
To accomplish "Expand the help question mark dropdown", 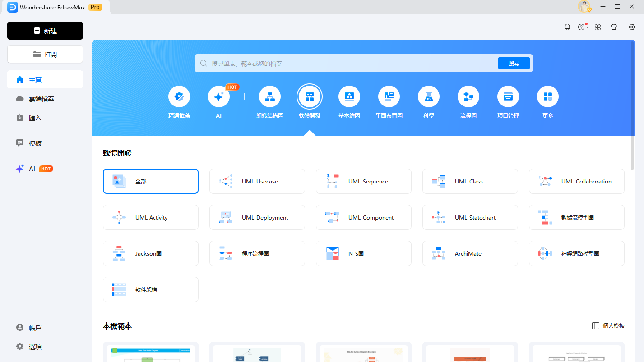I will click(x=583, y=27).
